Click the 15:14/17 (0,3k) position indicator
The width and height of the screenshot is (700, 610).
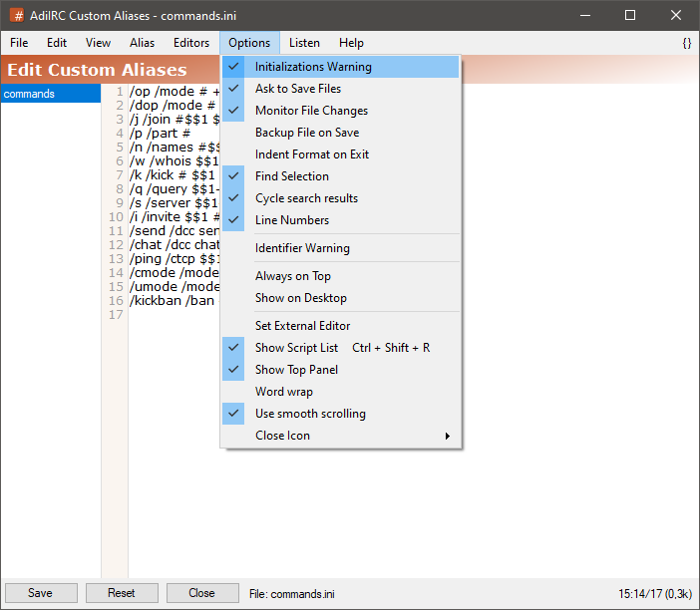pyautogui.click(x=655, y=594)
